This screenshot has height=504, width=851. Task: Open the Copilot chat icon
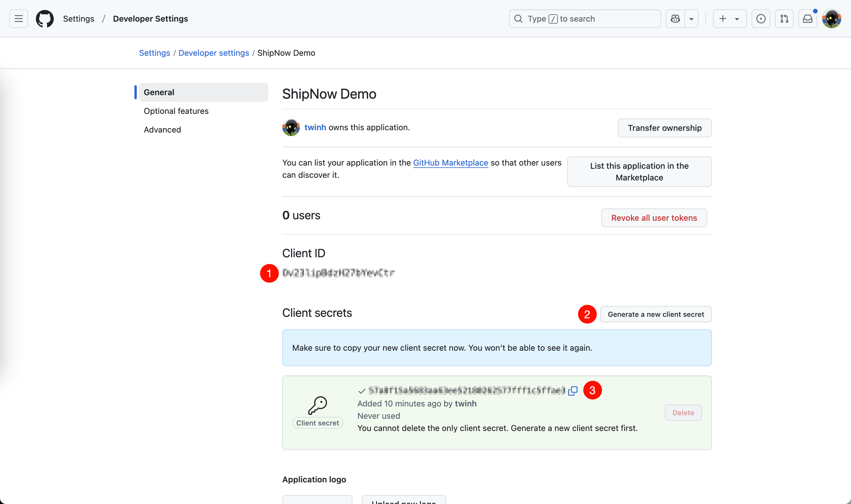pos(675,19)
